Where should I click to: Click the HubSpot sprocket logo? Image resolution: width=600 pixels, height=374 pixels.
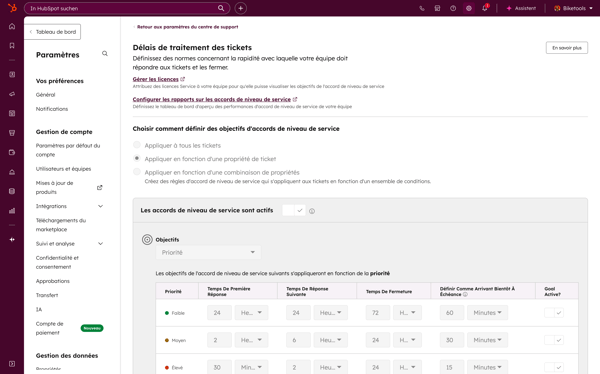point(12,8)
